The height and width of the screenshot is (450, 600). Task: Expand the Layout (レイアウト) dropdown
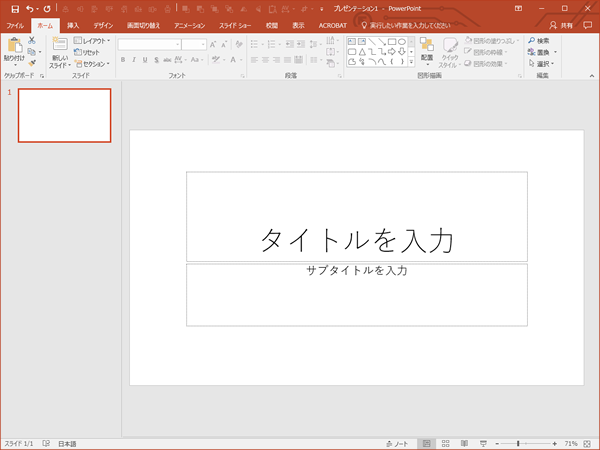pyautogui.click(x=92, y=40)
